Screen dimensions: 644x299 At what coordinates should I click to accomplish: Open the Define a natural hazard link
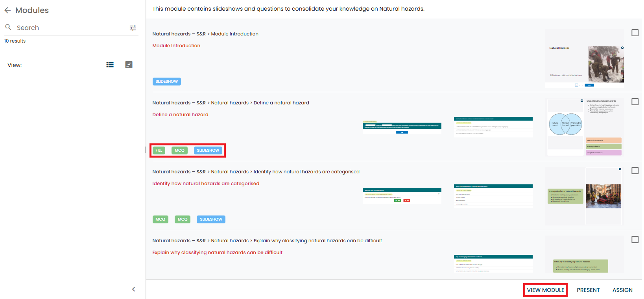coord(180,115)
